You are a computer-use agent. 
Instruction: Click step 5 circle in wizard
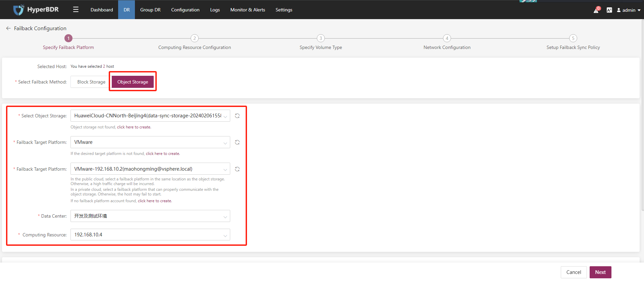pyautogui.click(x=573, y=38)
